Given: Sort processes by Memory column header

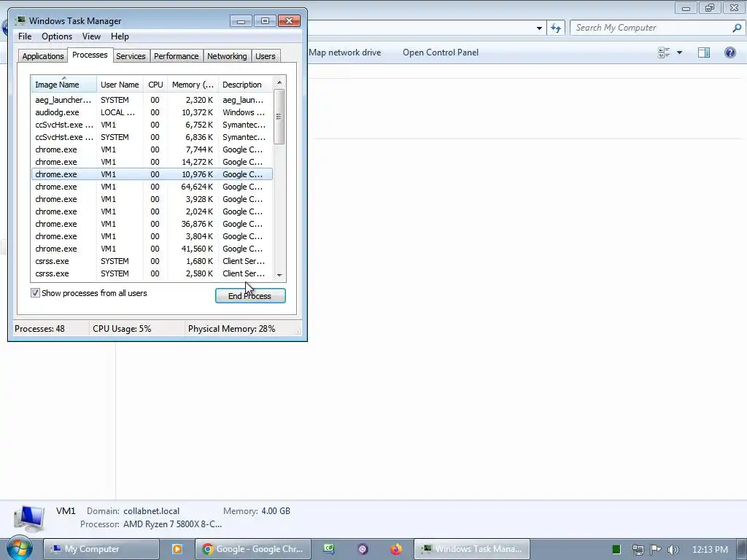Looking at the screenshot, I should coord(193,85).
